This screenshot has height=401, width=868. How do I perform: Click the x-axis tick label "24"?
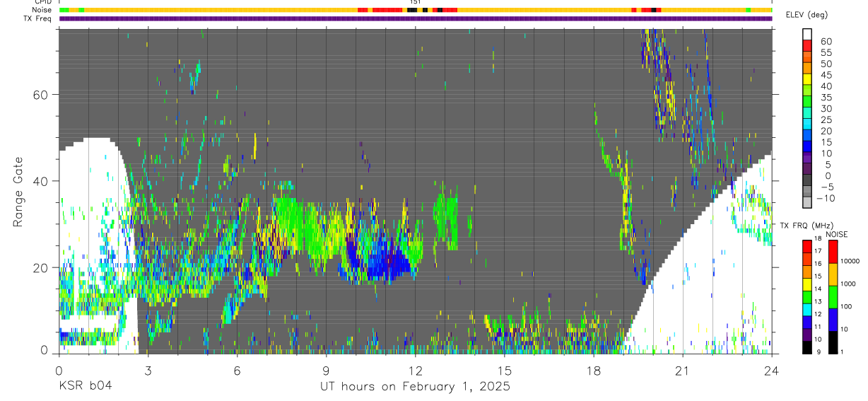(771, 370)
